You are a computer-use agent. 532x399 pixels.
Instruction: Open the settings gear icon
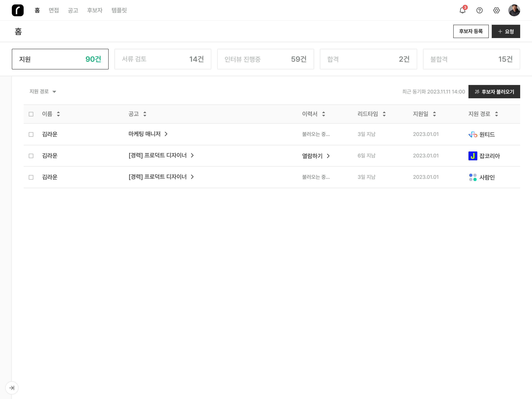[496, 10]
